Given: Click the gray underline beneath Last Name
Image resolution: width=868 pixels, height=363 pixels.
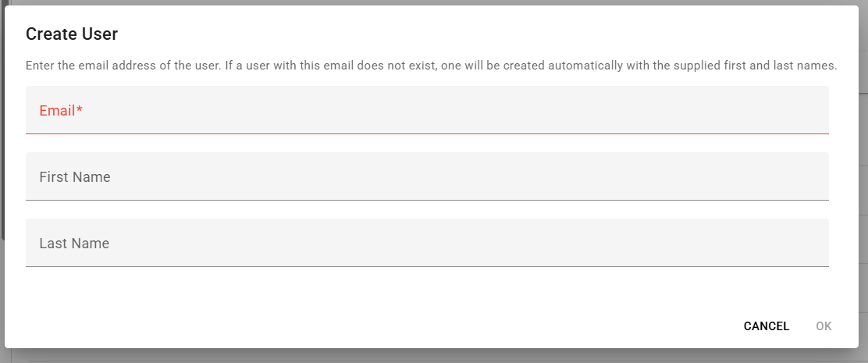Looking at the screenshot, I should pyautogui.click(x=427, y=266).
